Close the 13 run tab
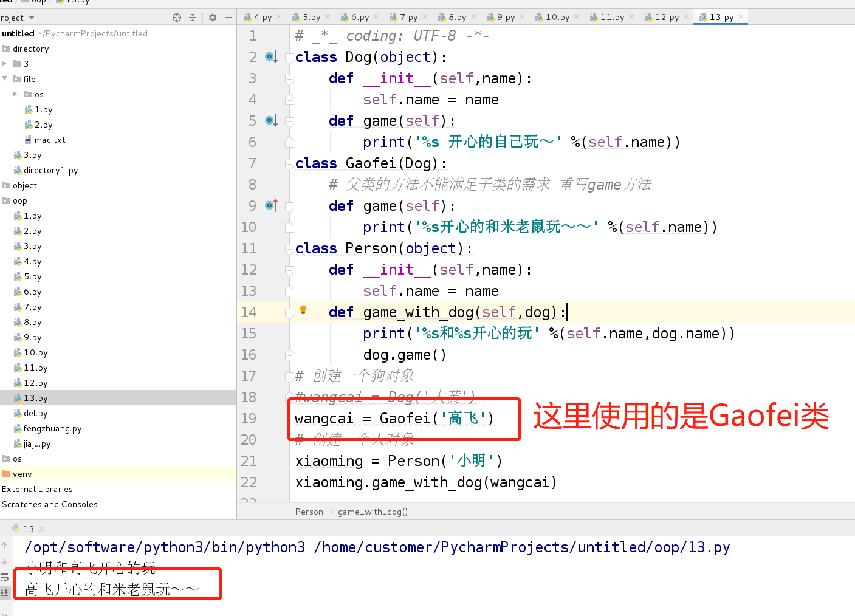The image size is (855, 616). [x=42, y=529]
